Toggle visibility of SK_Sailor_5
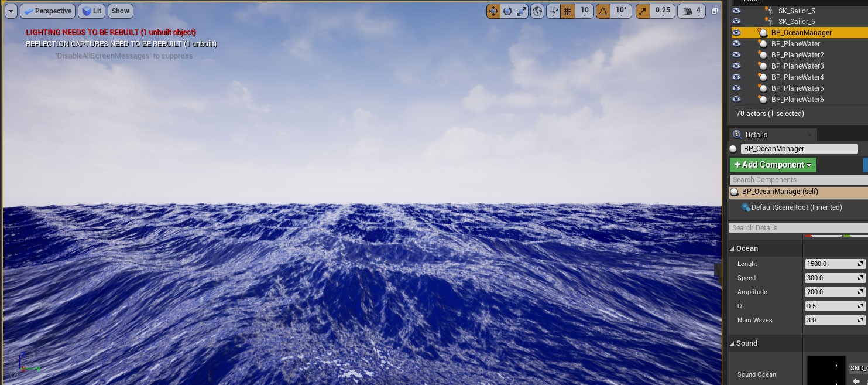Viewport: 868px width, 385px height. [x=736, y=11]
